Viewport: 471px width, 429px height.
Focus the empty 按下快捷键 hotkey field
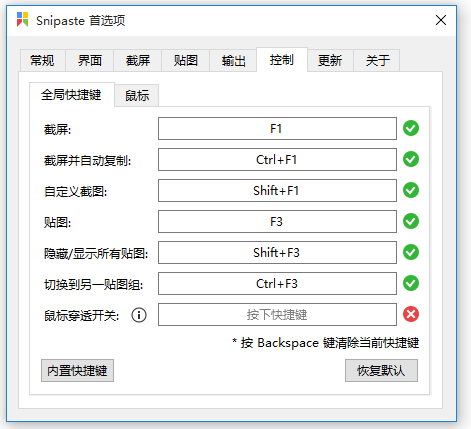click(277, 314)
